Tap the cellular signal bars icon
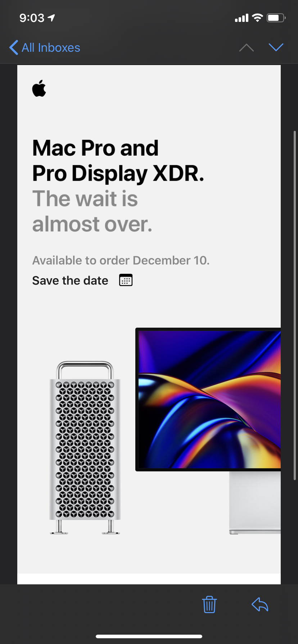Screen dimensions: 298x644 click(x=241, y=18)
